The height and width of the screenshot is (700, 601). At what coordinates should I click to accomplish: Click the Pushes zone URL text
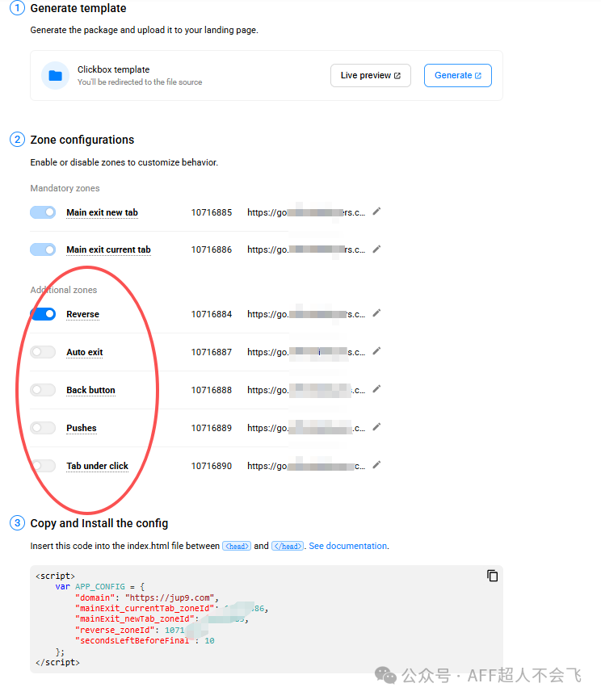tap(306, 428)
